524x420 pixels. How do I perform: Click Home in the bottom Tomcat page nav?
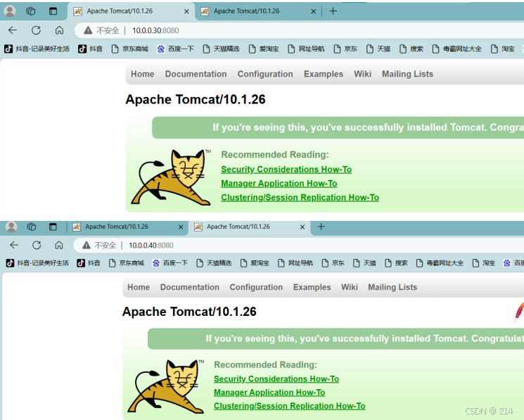[x=139, y=287]
